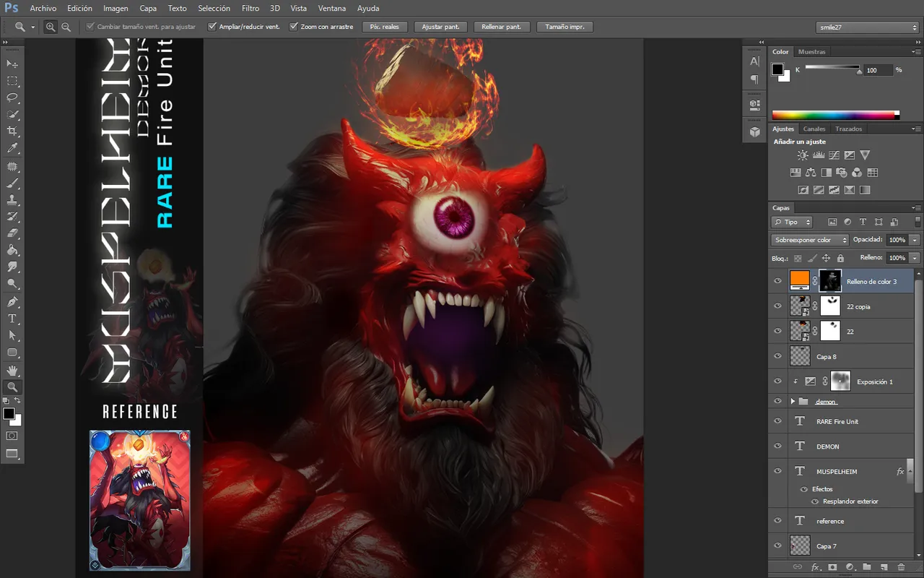This screenshot has height=578, width=924.
Task: Switch to the Canales tab
Action: tap(814, 129)
